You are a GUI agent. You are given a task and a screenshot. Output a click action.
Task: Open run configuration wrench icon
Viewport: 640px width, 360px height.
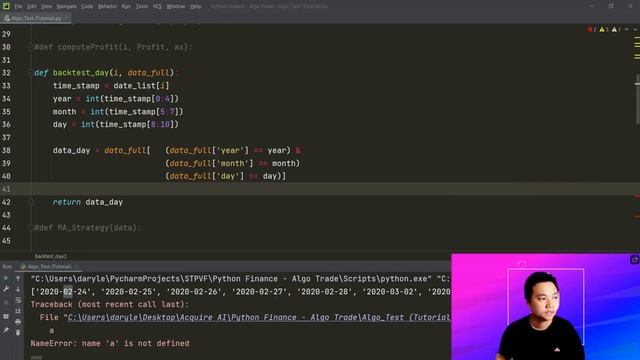(6, 289)
